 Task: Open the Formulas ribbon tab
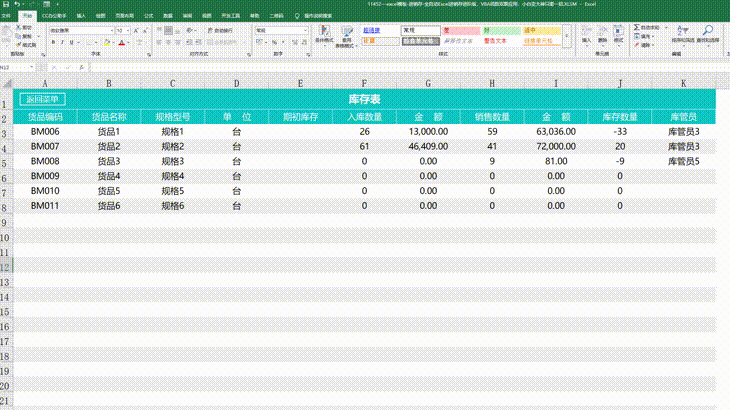coord(149,16)
